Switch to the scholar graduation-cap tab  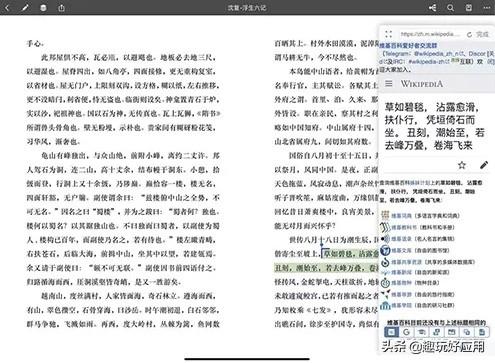coord(422,332)
